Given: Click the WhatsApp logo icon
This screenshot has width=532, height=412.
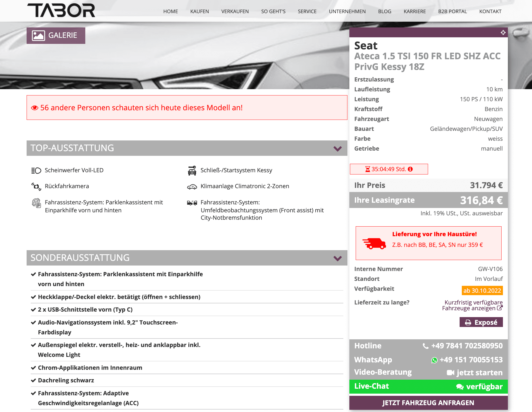Looking at the screenshot, I should pyautogui.click(x=434, y=360).
